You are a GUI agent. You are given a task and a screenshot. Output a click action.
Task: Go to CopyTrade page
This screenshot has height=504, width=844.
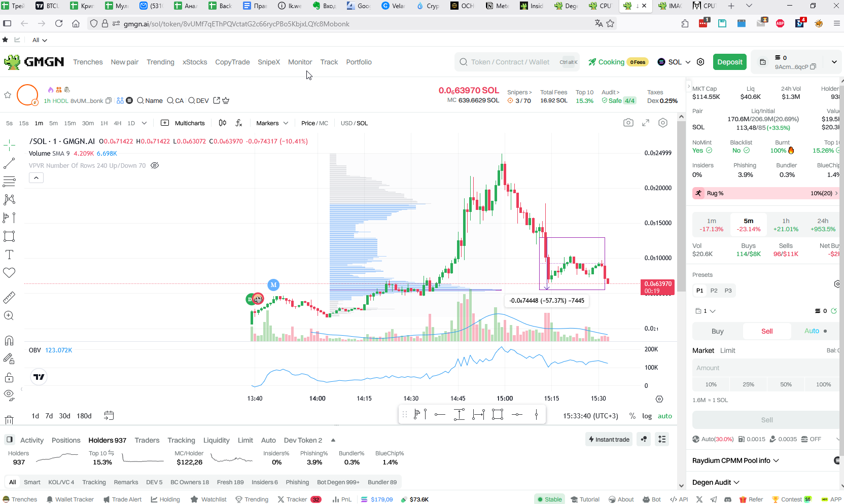(x=232, y=62)
